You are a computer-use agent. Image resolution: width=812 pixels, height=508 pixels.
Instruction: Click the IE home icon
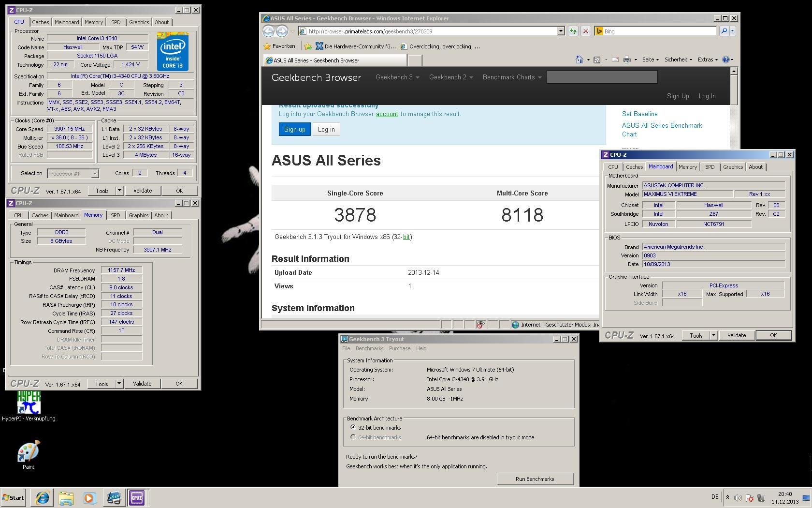[579, 60]
